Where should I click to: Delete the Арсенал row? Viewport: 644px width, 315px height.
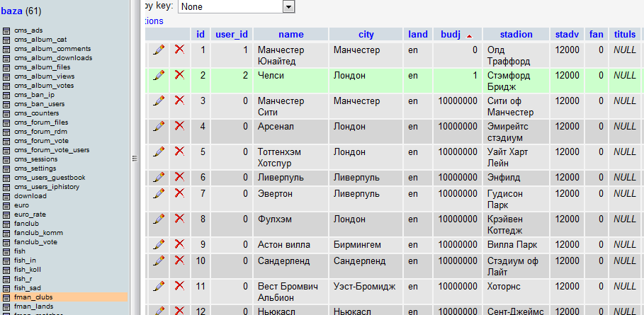coord(179,125)
